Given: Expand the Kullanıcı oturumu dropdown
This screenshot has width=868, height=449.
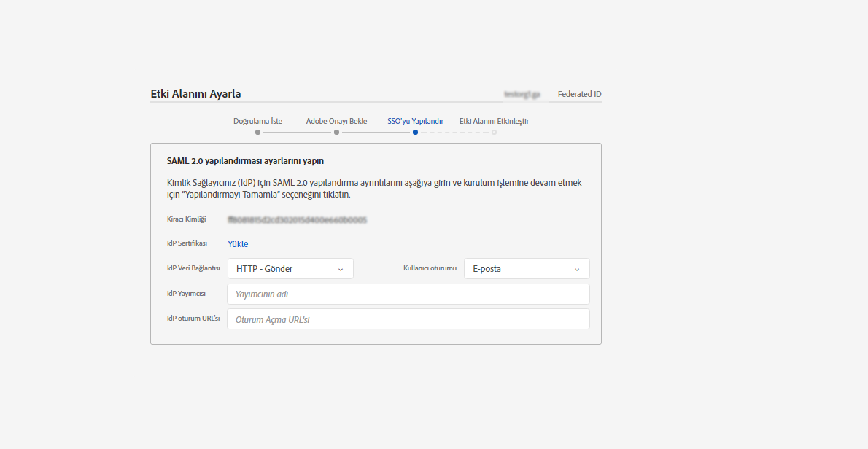Looking at the screenshot, I should point(527,269).
